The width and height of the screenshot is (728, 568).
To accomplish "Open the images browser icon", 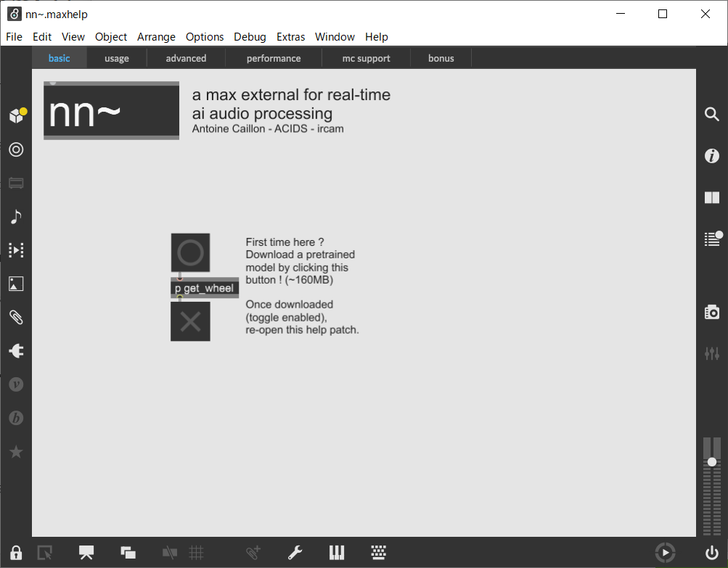I will 16,284.
